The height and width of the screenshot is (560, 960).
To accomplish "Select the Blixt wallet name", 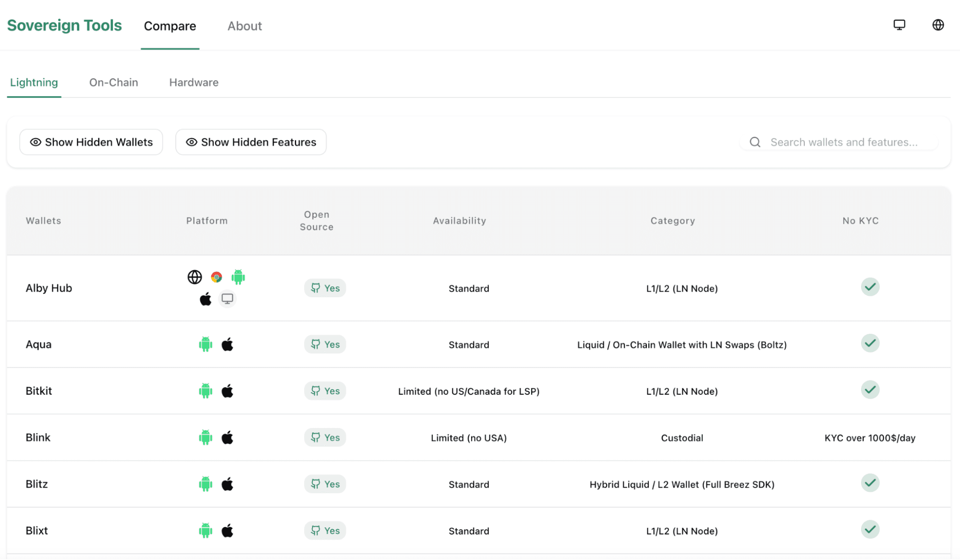I will click(x=37, y=531).
